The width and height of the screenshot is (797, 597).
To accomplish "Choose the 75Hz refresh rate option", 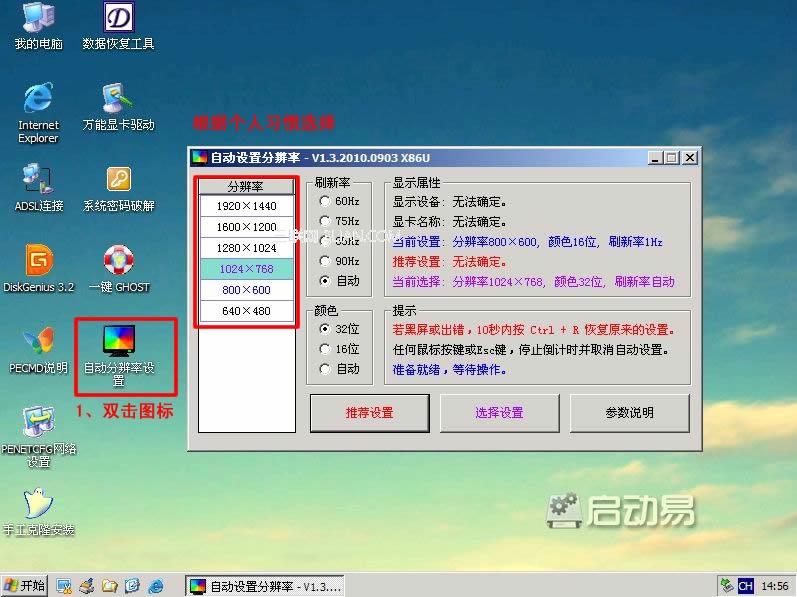I will tap(340, 221).
